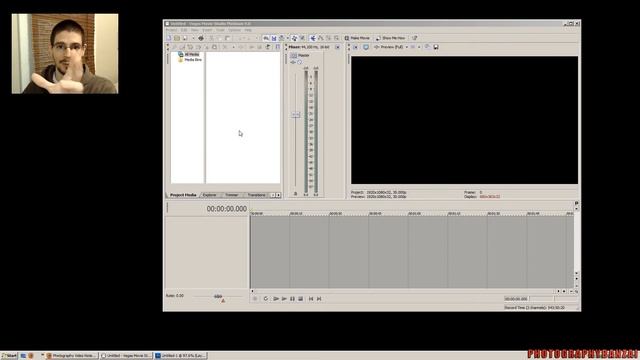Screen dimensions: 640x360
Task: Click the New project icon
Action: [x=169, y=38]
